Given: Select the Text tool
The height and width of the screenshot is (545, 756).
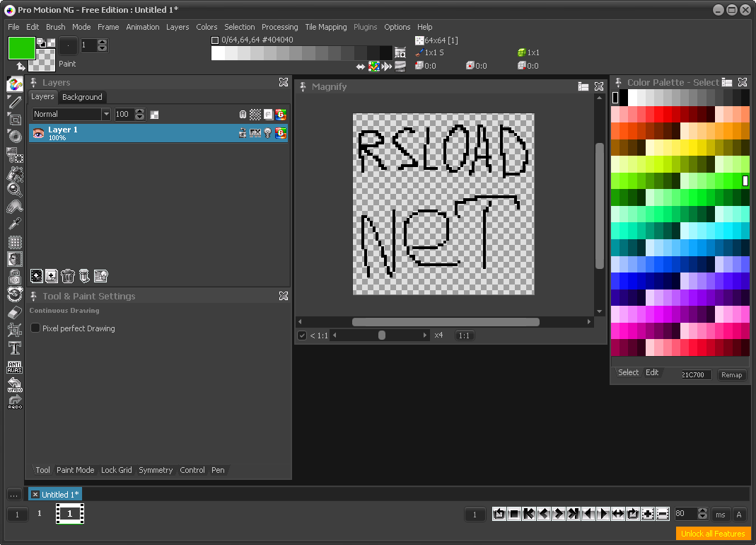Looking at the screenshot, I should pyautogui.click(x=15, y=348).
